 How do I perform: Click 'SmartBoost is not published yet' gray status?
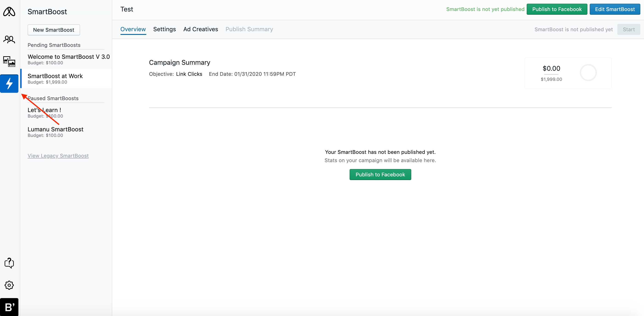(573, 29)
